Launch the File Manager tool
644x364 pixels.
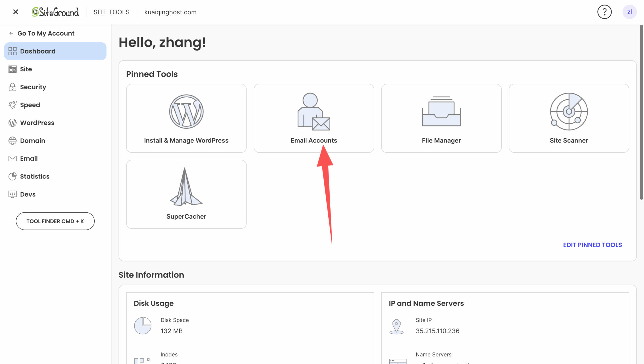[441, 118]
